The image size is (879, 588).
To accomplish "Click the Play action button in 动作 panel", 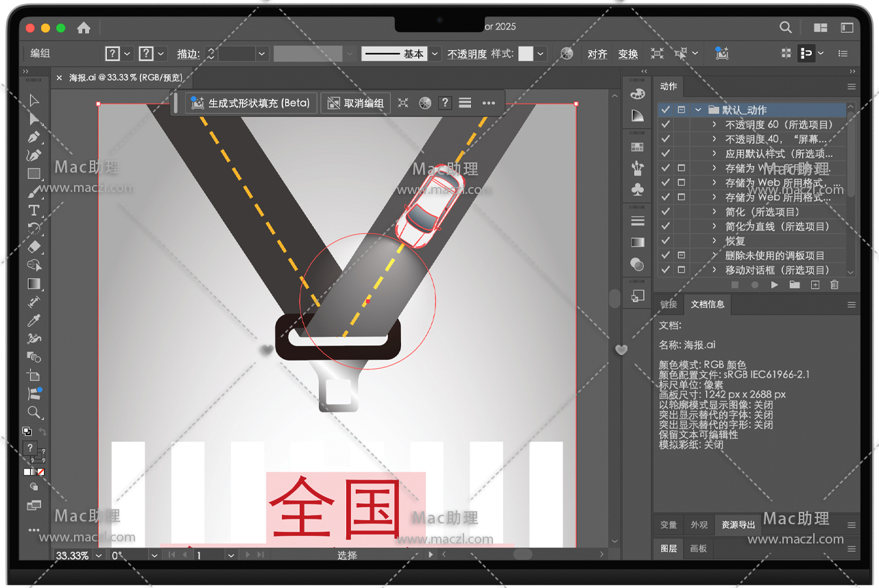I will tap(775, 284).
